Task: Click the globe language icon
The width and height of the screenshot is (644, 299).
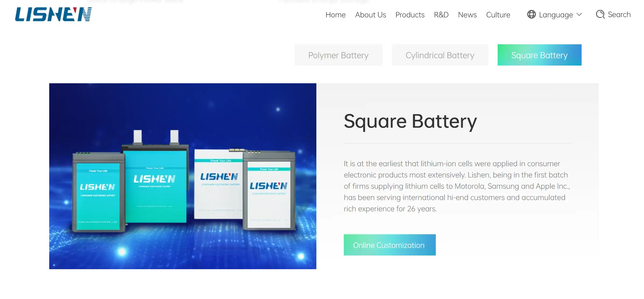Action: pos(531,14)
